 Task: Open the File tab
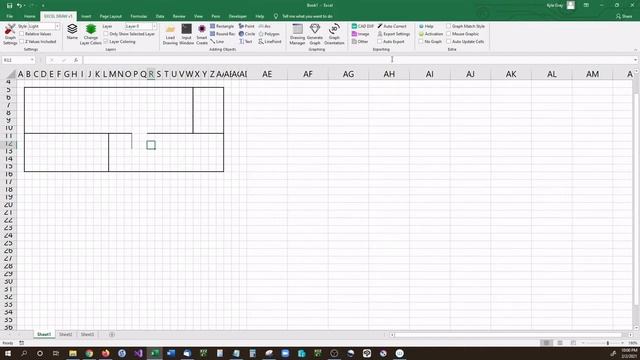click(x=10, y=16)
